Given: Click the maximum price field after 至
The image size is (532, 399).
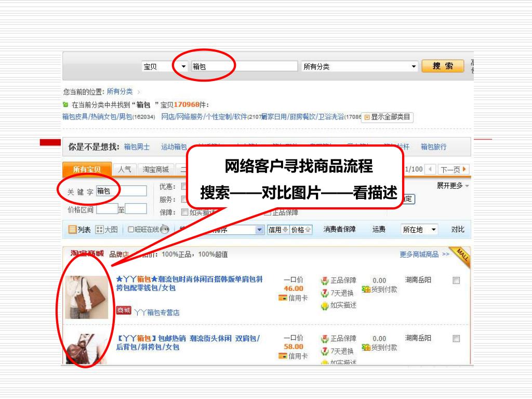Looking at the screenshot, I should click(136, 209).
